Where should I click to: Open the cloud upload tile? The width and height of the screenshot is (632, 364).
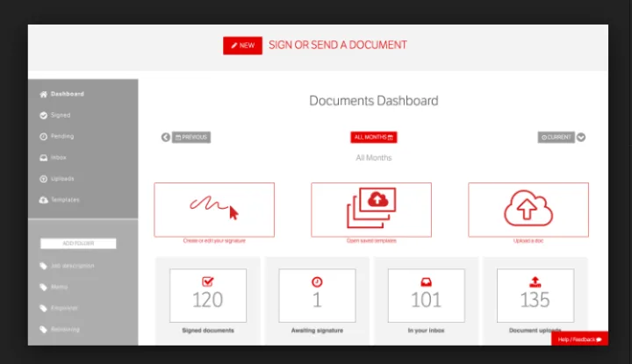click(x=528, y=210)
